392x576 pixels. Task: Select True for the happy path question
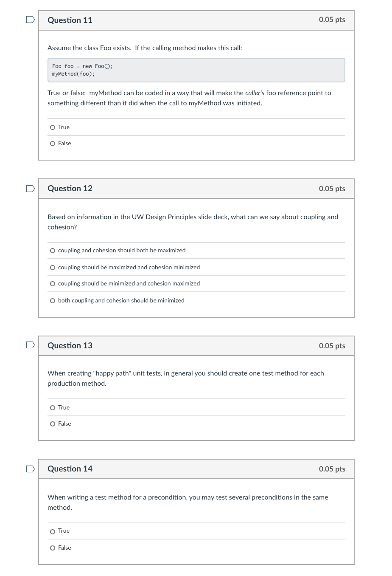(53, 407)
